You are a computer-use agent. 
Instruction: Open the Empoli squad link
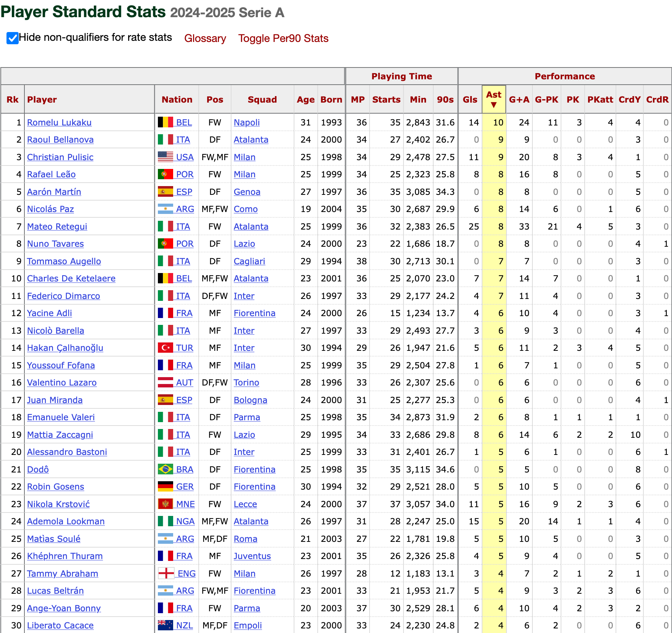click(248, 625)
